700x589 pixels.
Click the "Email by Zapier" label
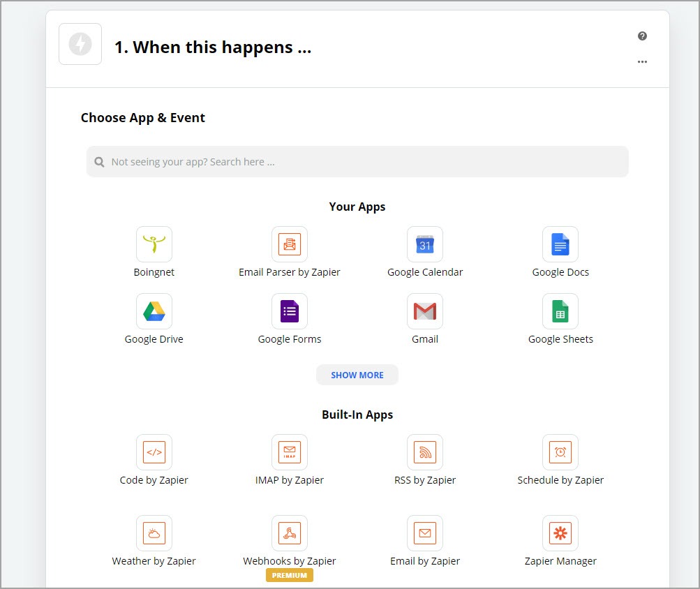tap(425, 561)
